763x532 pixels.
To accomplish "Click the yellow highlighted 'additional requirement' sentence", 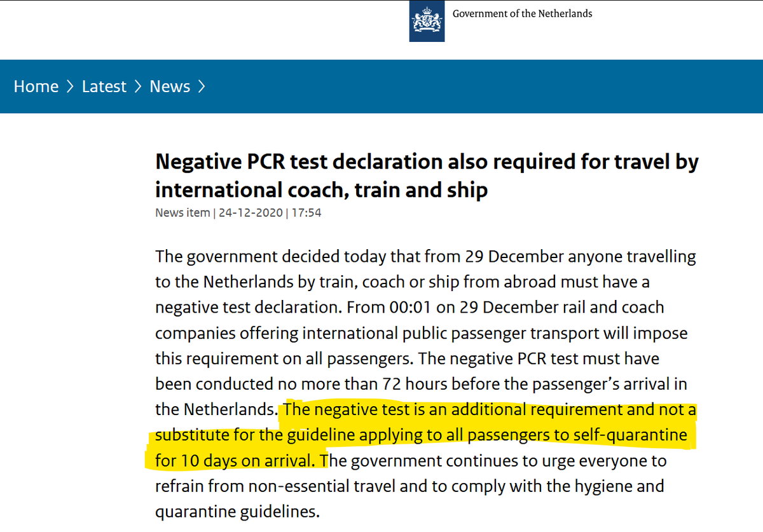I will (423, 435).
